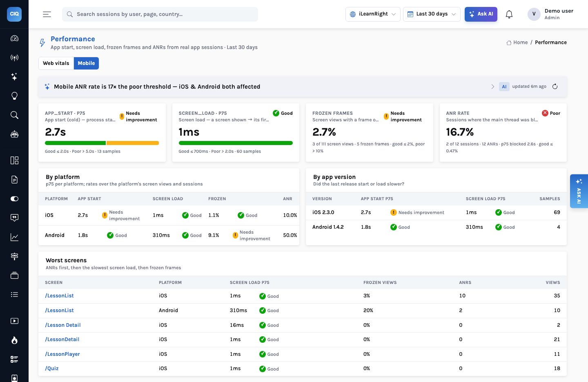The height and width of the screenshot is (382, 588).
Task: Open the layout panels sidebar icon
Action: [14, 160]
